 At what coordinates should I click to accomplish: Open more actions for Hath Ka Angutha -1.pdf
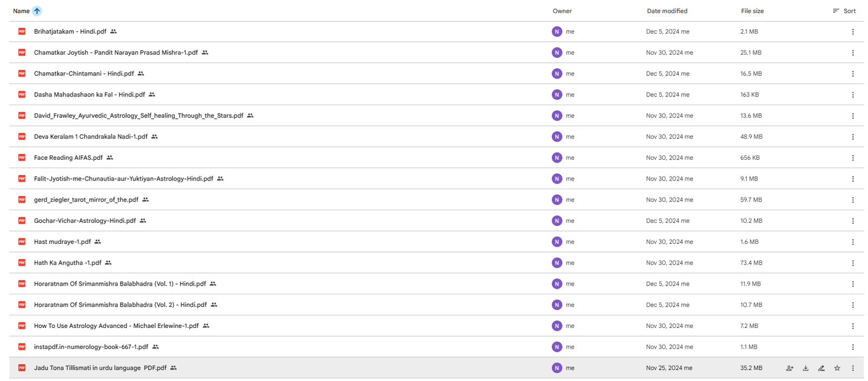(853, 263)
